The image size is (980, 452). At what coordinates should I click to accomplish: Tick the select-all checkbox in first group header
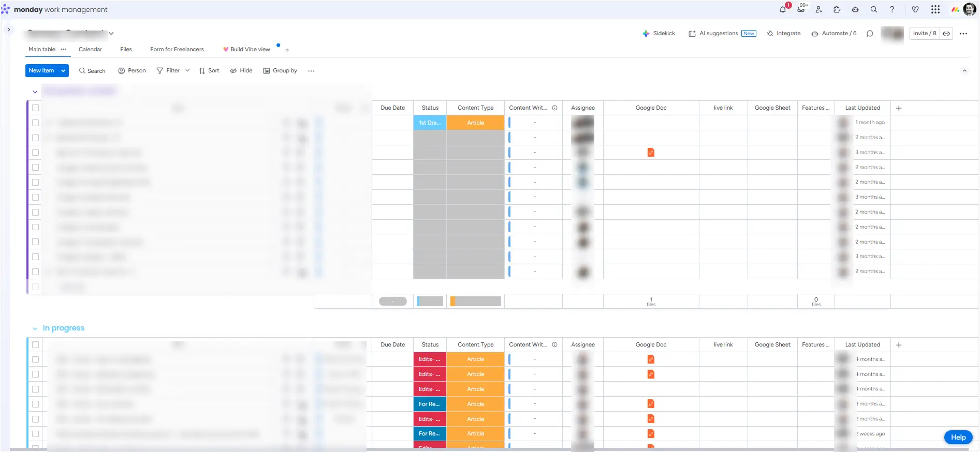(x=36, y=108)
